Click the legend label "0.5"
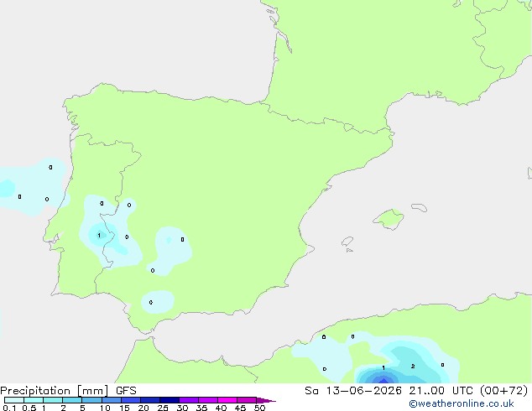The image size is (532, 411). tap(29, 408)
